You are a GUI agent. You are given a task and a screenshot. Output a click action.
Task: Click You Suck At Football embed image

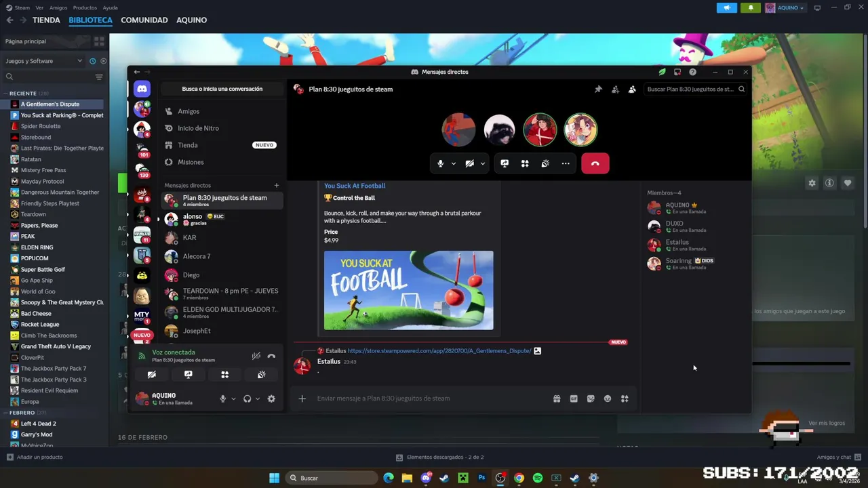click(409, 290)
